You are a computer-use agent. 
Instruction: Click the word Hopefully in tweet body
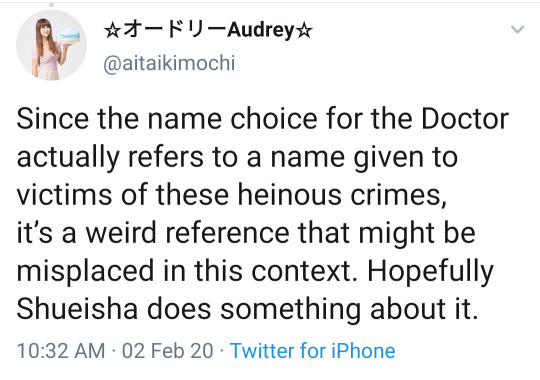click(x=430, y=272)
